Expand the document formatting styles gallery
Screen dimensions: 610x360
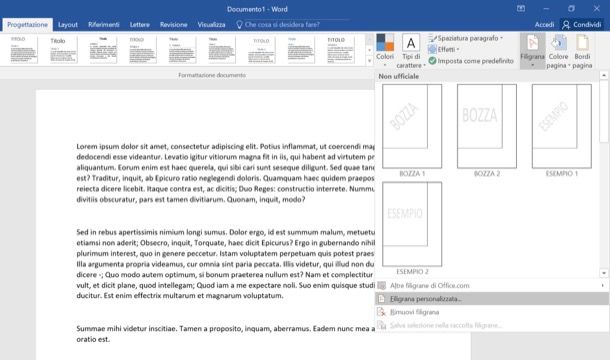coord(369,61)
